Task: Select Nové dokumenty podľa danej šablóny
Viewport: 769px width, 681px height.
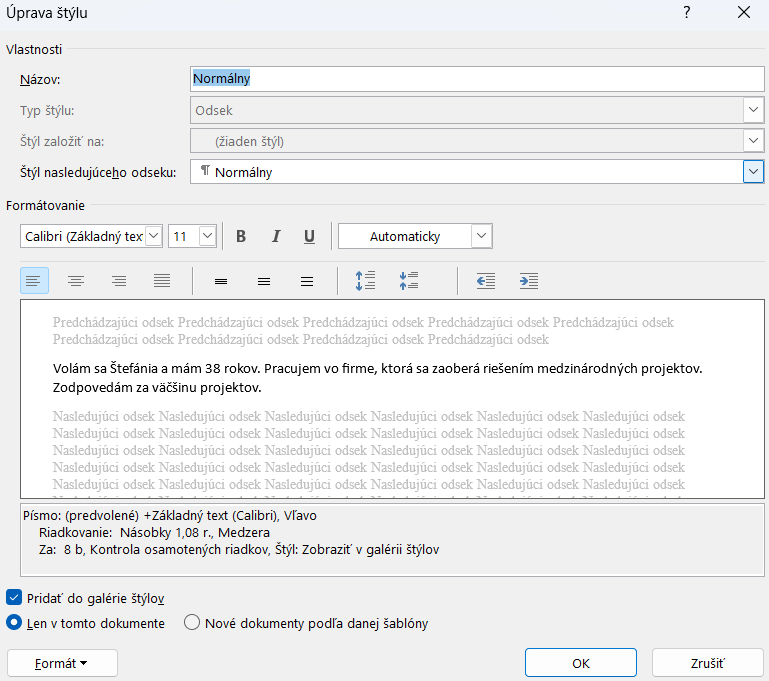Action: pos(192,623)
